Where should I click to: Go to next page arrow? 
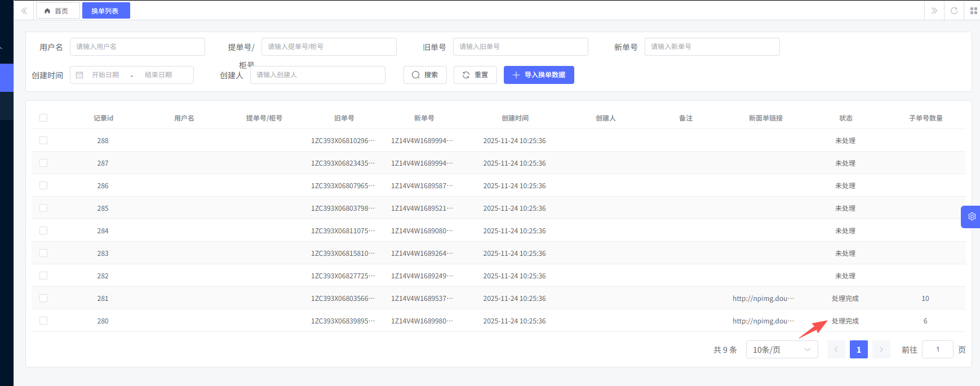[x=881, y=349]
